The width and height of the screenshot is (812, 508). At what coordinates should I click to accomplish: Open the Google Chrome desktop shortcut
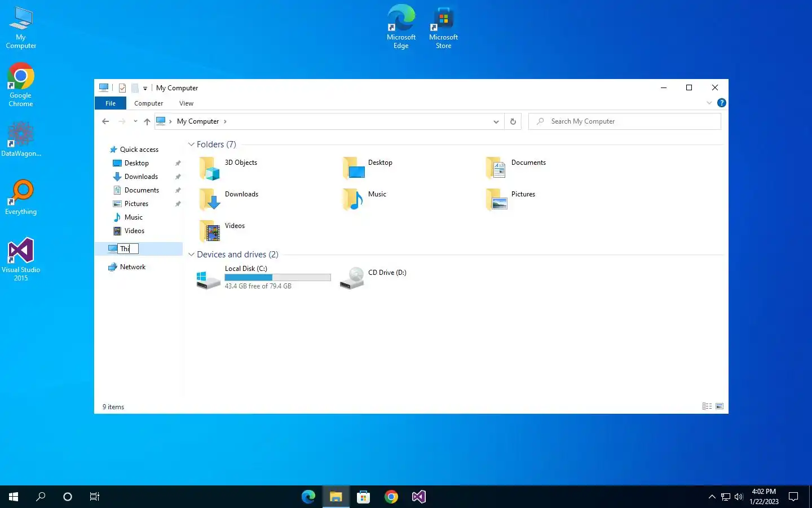(21, 85)
